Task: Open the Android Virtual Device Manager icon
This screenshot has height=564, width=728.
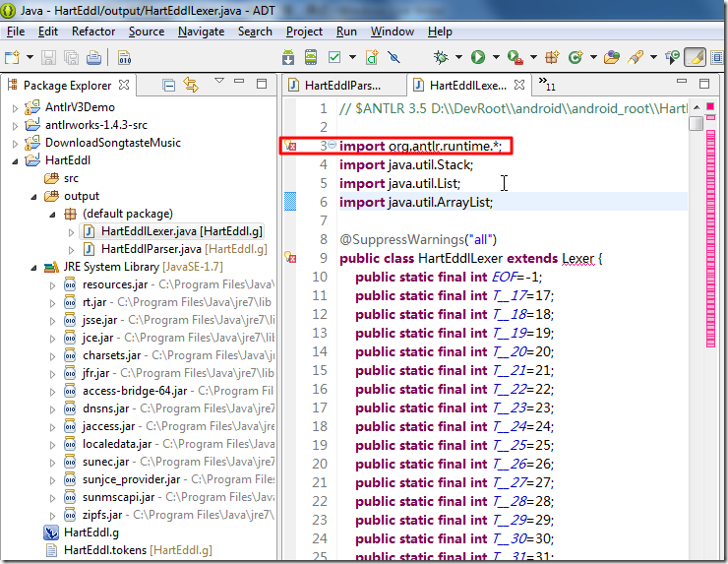Action: [311, 58]
